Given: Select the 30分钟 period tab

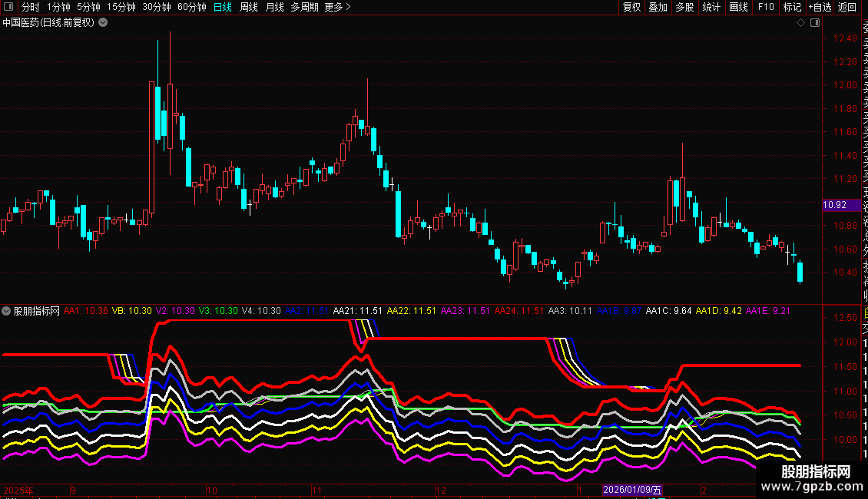Looking at the screenshot, I should click(x=157, y=7).
